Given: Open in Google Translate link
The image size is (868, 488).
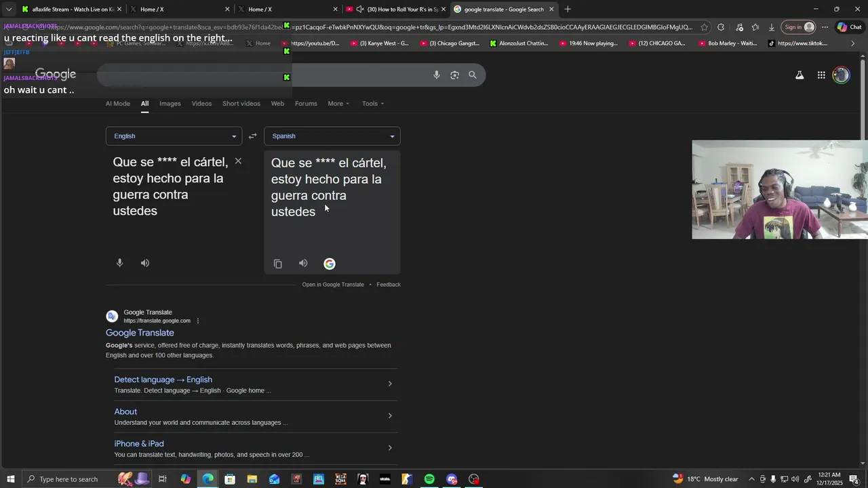Looking at the screenshot, I should [x=333, y=285].
